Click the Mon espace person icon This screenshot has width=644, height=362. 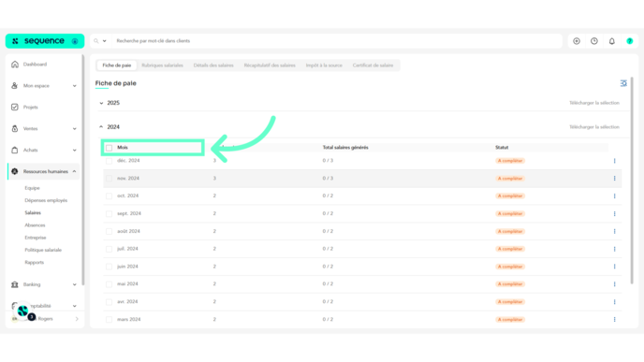pos(15,86)
